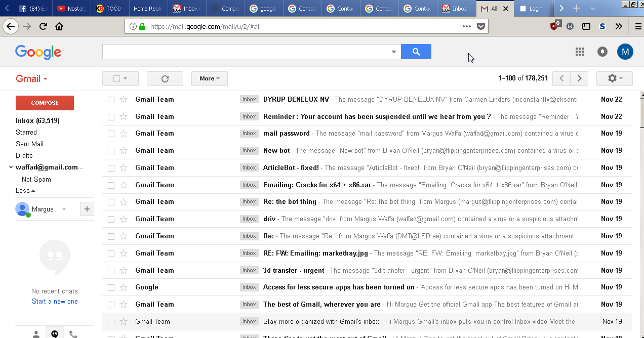The height and width of the screenshot is (338, 644).
Task: Click the browser home icon
Action: [x=59, y=26]
